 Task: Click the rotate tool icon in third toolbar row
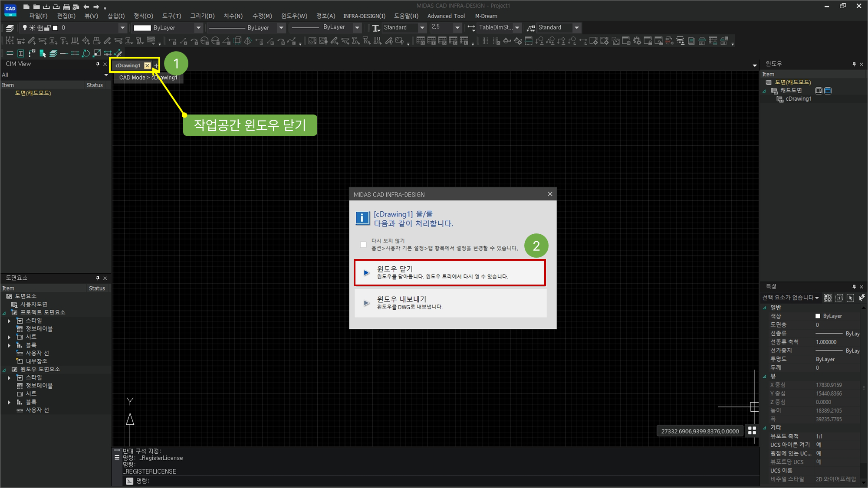[x=86, y=53]
